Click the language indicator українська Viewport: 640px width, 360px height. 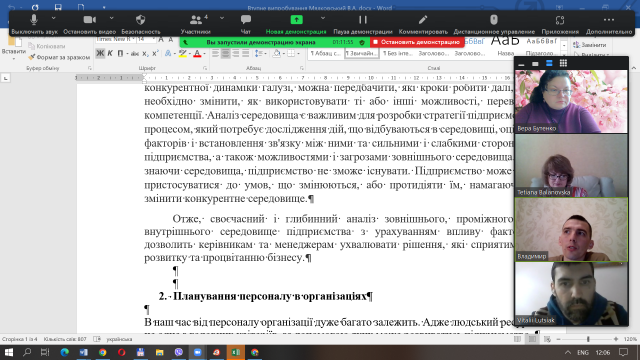click(x=119, y=339)
